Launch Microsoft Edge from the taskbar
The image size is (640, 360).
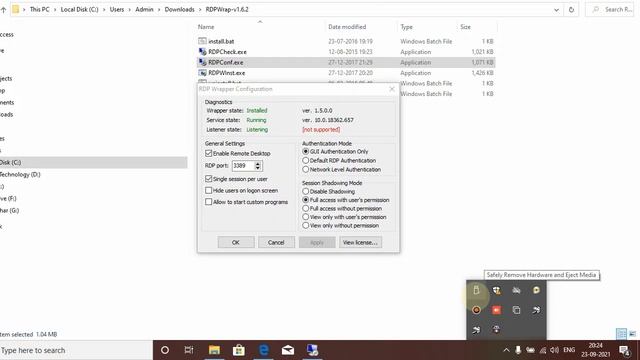264,350
